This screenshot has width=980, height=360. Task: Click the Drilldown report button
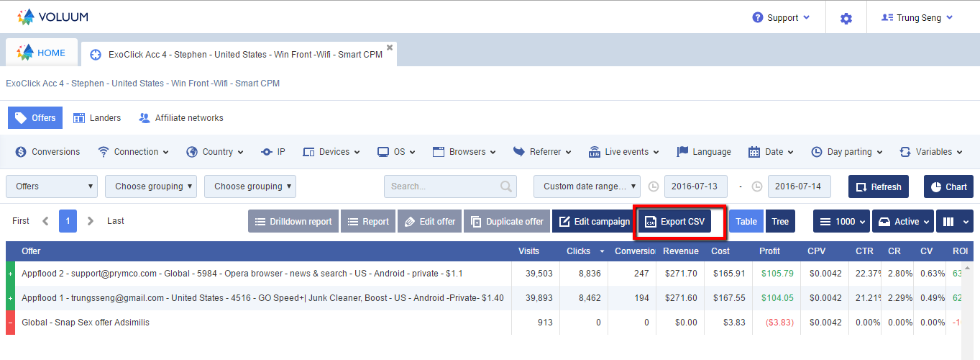pos(293,221)
